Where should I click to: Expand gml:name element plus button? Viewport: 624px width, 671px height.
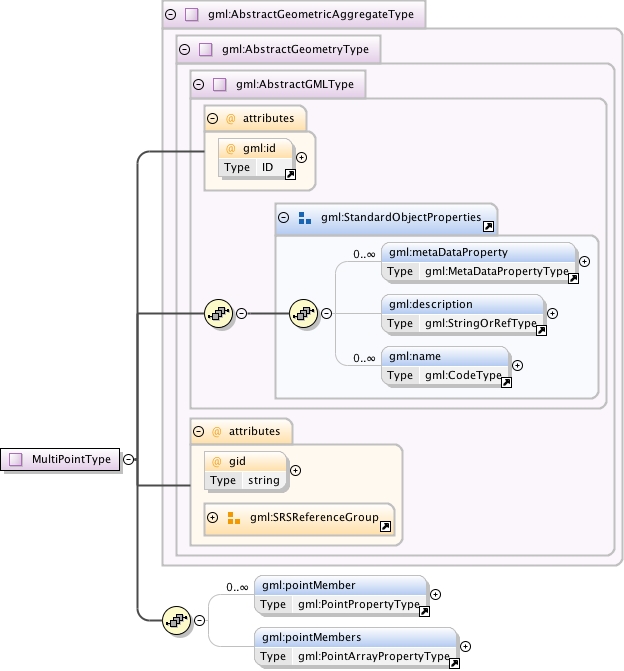(517, 365)
